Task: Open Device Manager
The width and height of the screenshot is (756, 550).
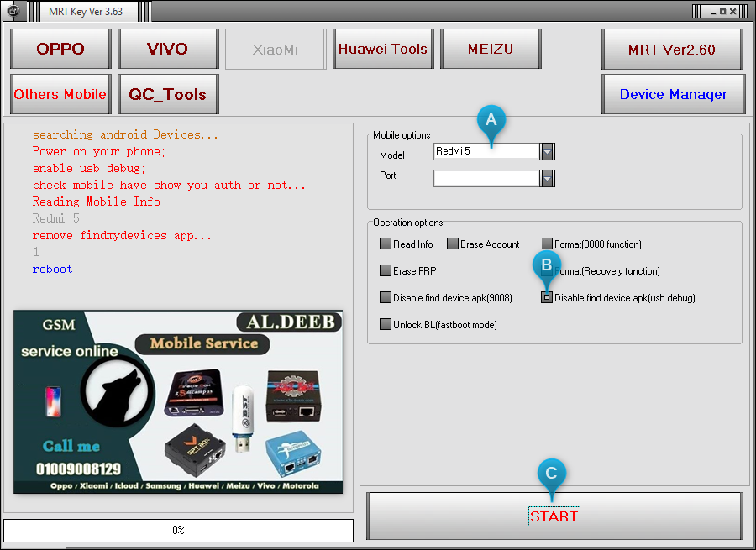Action: (674, 94)
